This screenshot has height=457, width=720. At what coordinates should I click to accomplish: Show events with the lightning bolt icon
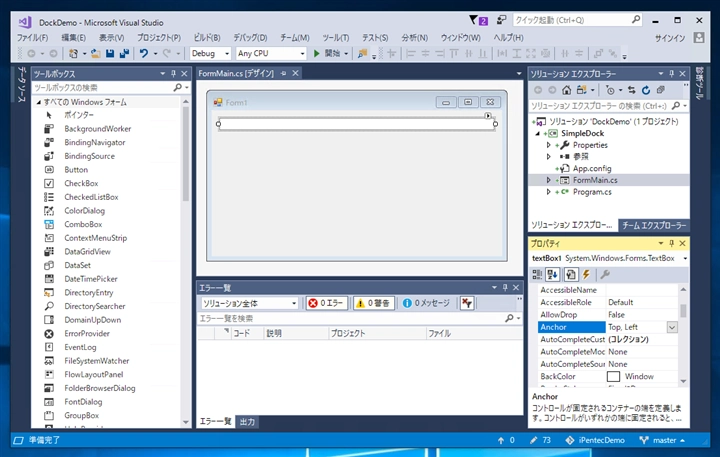click(586, 275)
